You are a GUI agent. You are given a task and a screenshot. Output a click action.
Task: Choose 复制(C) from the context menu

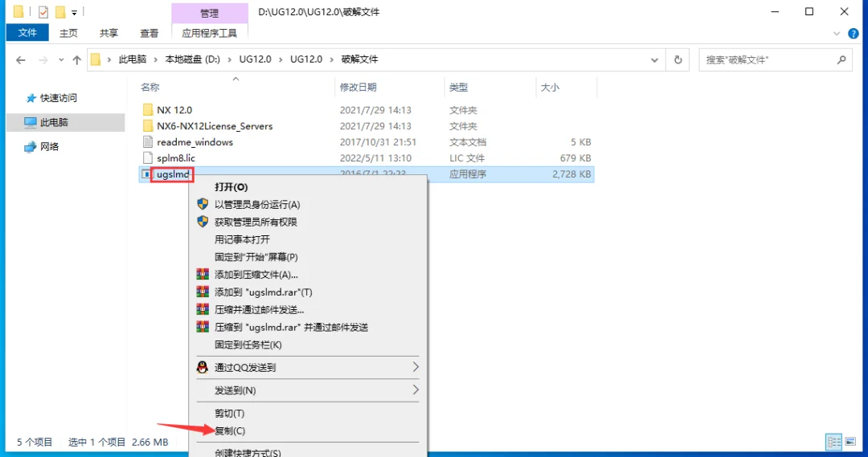tap(230, 431)
